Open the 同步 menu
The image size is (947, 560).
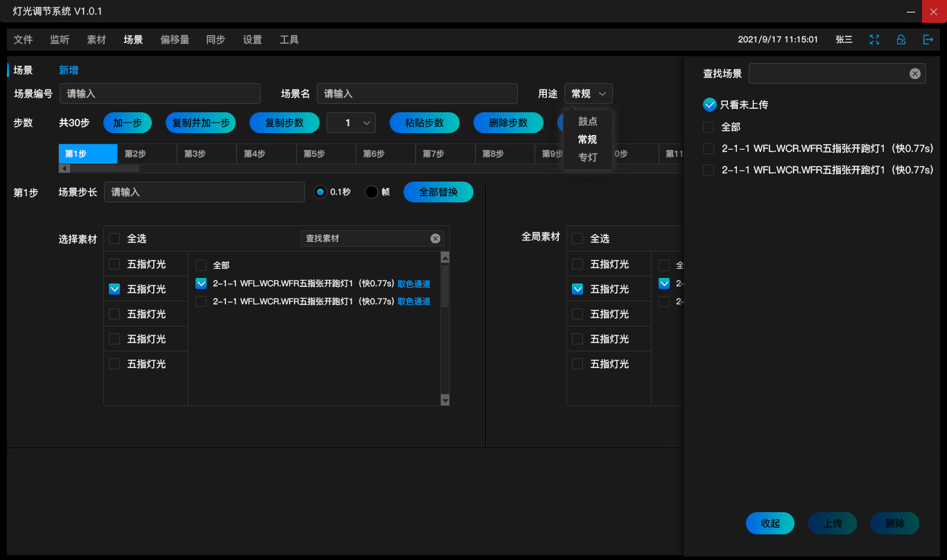click(216, 40)
